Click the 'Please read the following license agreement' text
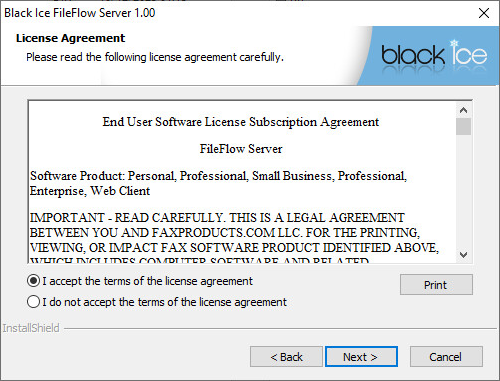This screenshot has width=500, height=381. click(x=155, y=57)
